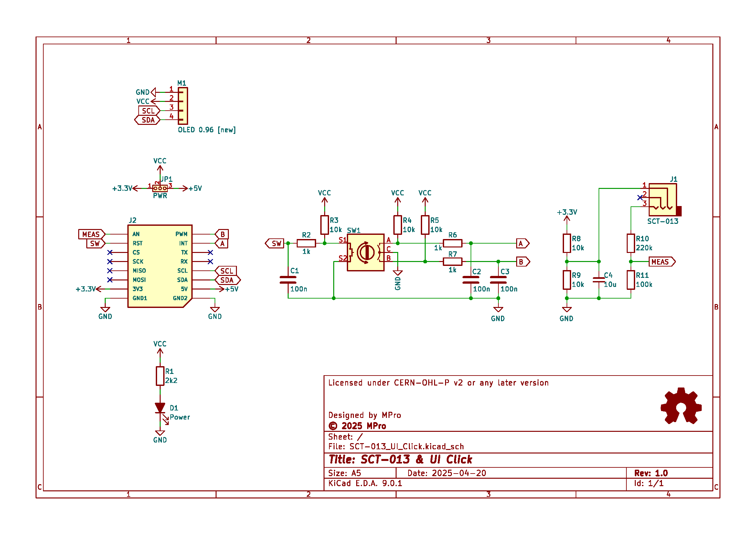This screenshot has height=535, width=756.
Task: Select the J2 Click socket body
Action: [x=160, y=266]
